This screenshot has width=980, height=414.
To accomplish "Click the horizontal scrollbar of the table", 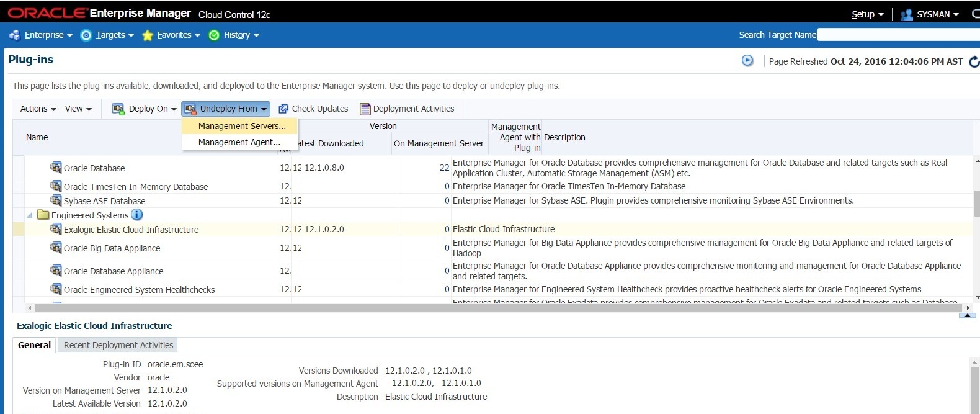I will tap(498, 308).
